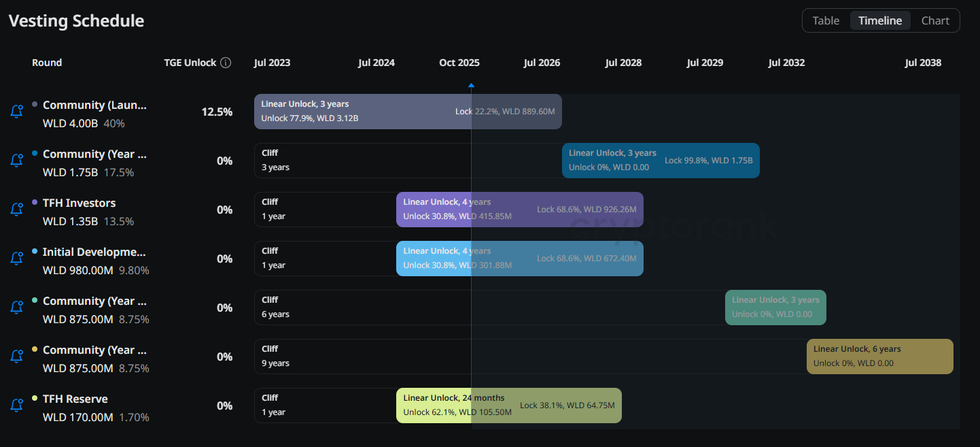Set alert bell for Initial Development row

17,259
